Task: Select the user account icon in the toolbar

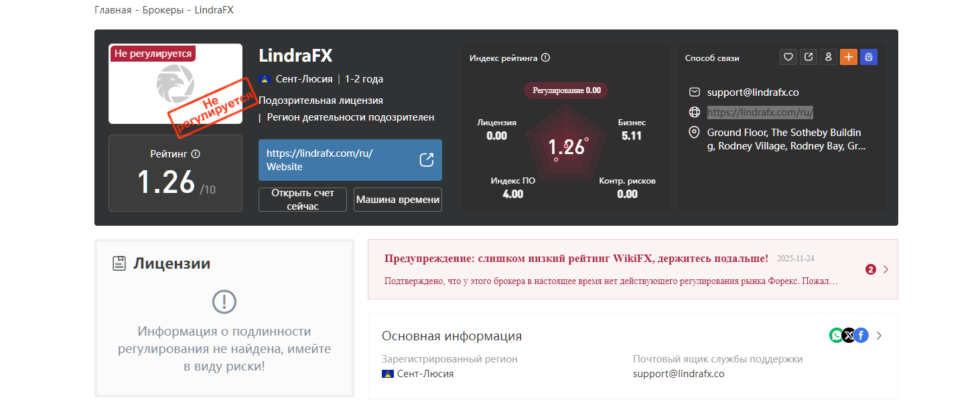Action: (x=828, y=57)
